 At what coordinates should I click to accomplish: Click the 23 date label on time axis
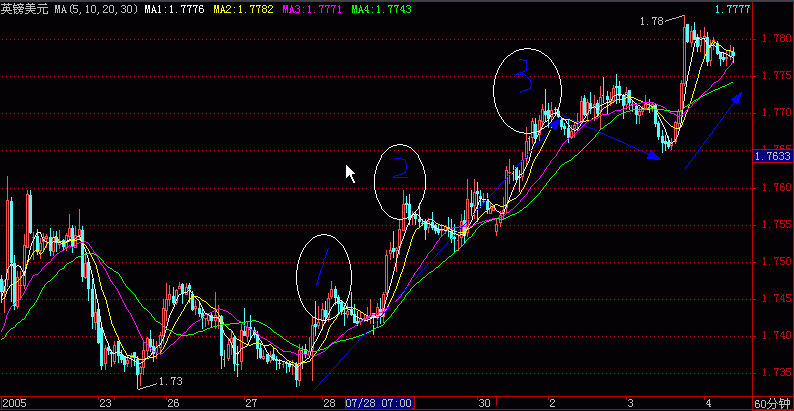(x=105, y=403)
